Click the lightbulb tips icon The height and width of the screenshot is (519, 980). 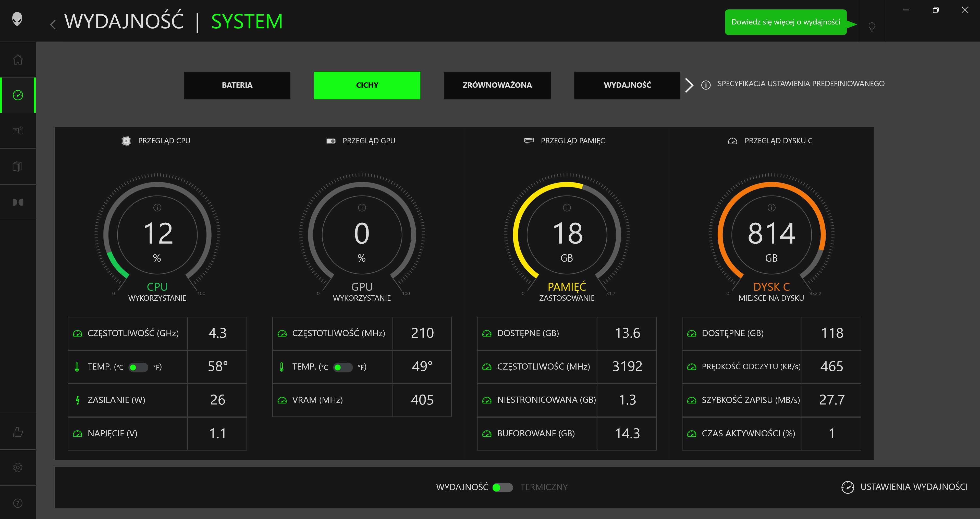(872, 27)
